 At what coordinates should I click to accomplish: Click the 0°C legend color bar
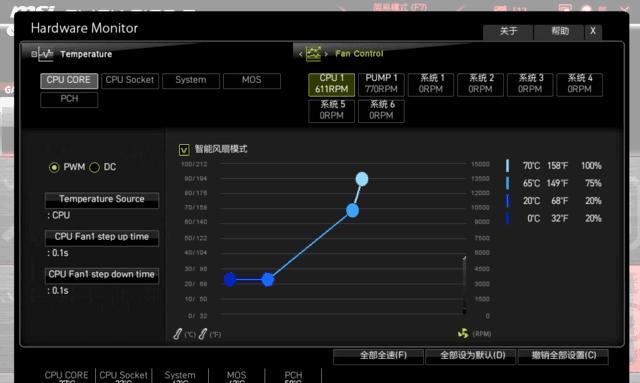pyautogui.click(x=507, y=218)
